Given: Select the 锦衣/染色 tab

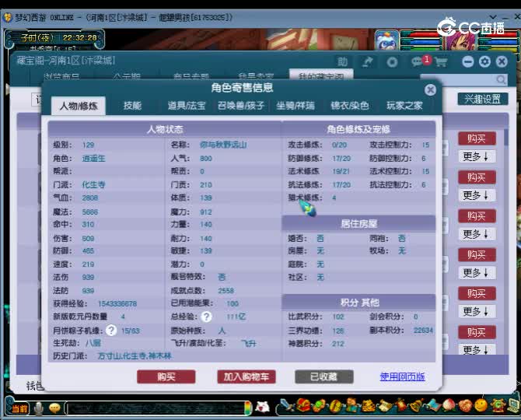Looking at the screenshot, I should [350, 106].
